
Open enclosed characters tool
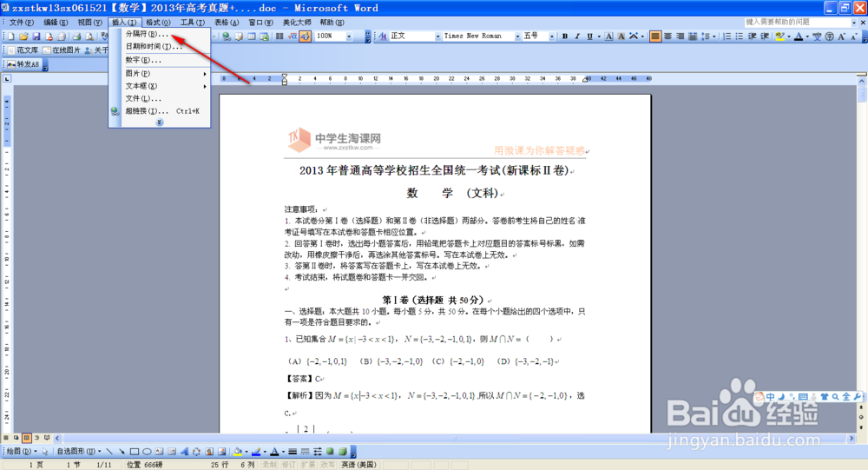[829, 36]
